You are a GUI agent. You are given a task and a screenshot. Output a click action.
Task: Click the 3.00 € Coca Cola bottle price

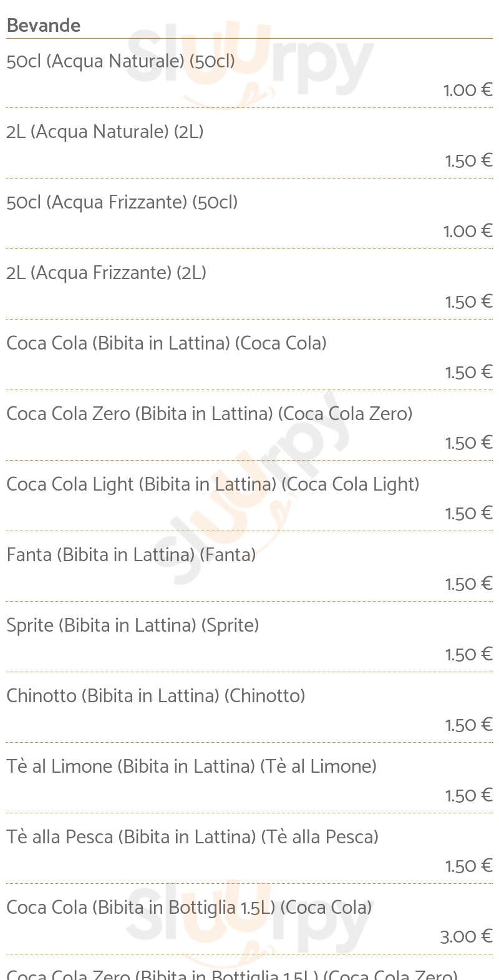click(x=467, y=936)
